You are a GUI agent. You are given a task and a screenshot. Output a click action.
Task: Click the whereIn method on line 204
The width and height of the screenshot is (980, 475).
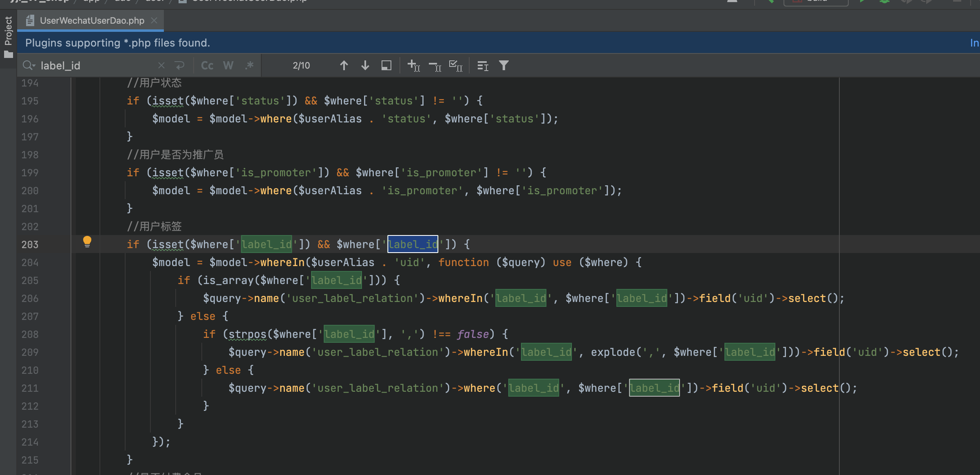coord(283,262)
